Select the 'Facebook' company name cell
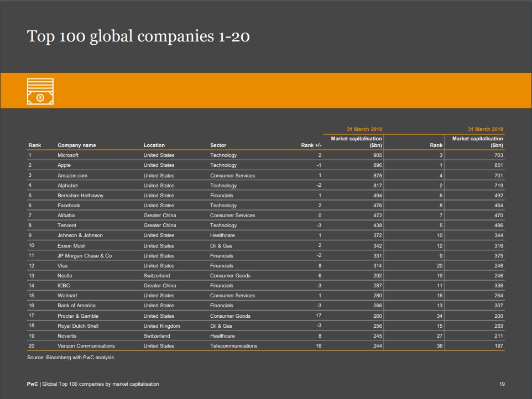Image resolution: width=532 pixels, height=399 pixels. click(69, 206)
